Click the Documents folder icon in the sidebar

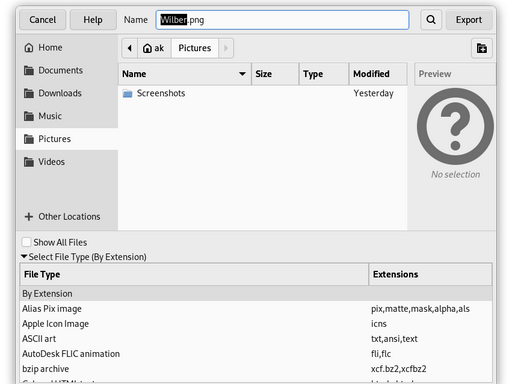[x=29, y=71]
